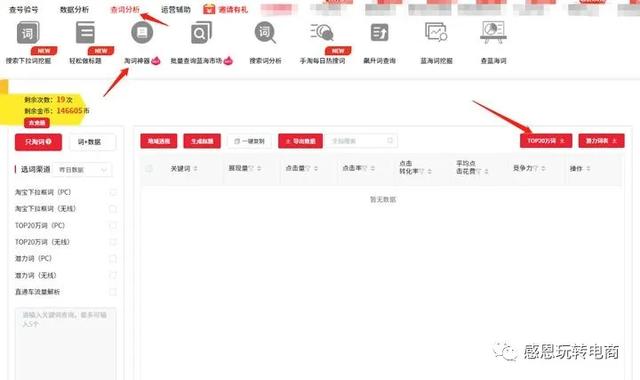
Task: Open the 淘词神器 tool icon
Action: click(142, 33)
